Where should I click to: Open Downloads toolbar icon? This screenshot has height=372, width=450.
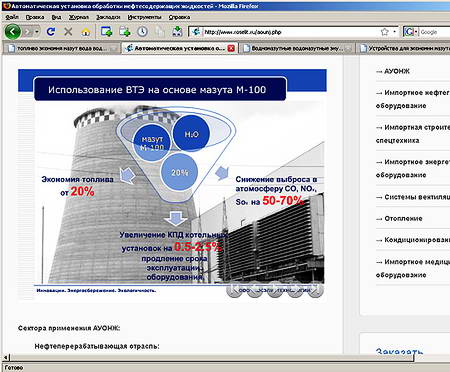pyautogui.click(x=177, y=32)
